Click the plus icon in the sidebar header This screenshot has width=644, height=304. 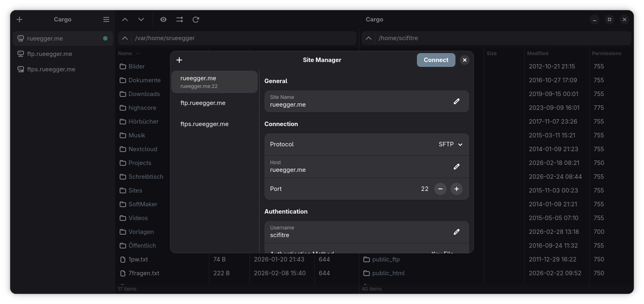[19, 19]
